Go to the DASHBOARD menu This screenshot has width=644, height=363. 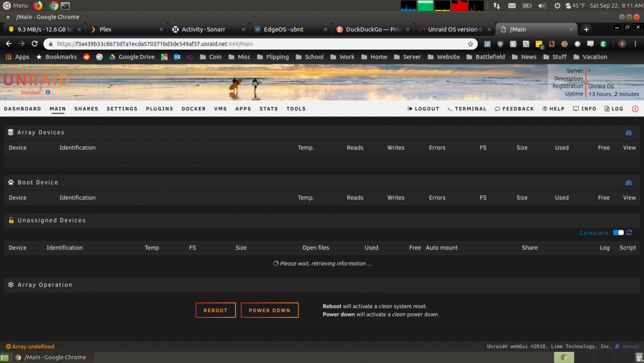(x=23, y=109)
